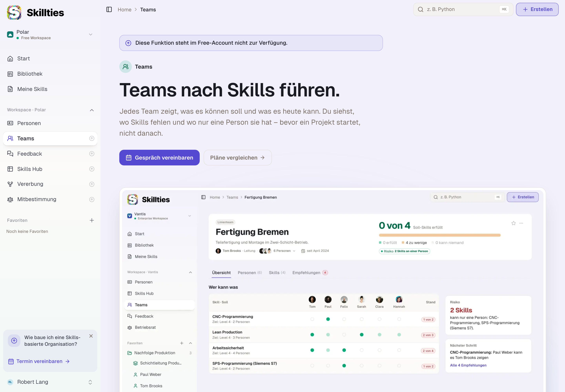Collapse the Favoriten section in the preview
This screenshot has height=392, width=565.
[190, 343]
